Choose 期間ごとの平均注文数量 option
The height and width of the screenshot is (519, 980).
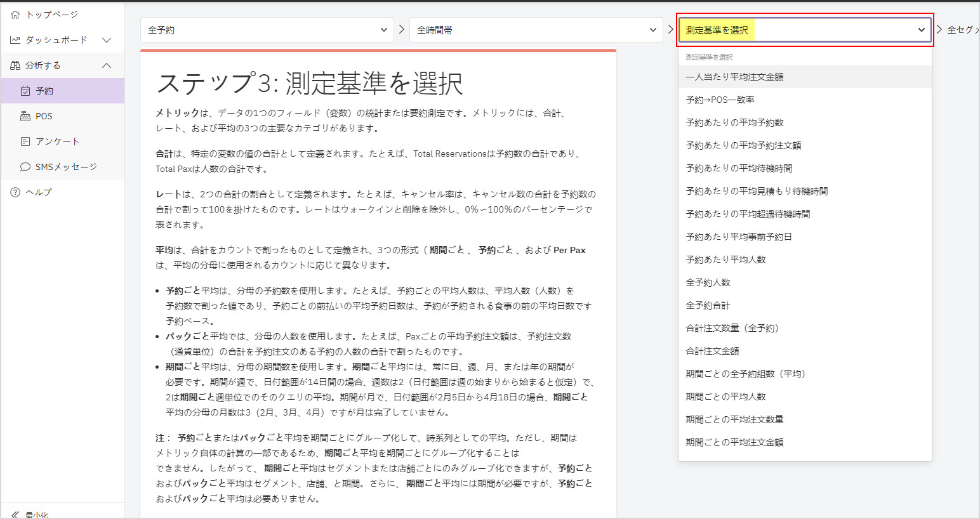[805, 419]
